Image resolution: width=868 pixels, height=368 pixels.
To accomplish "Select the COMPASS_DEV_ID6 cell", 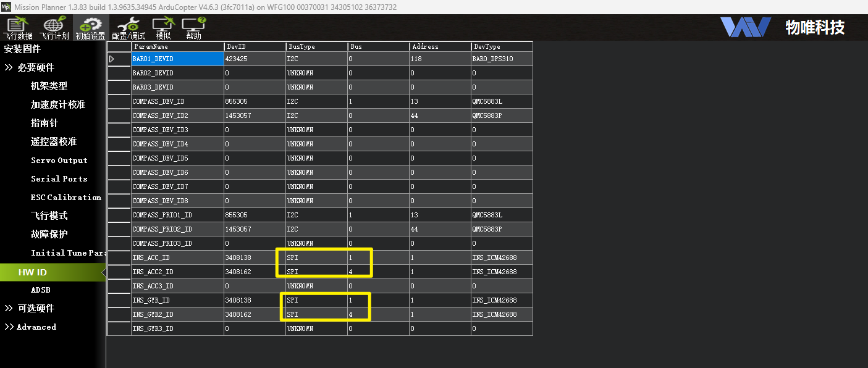I will (x=177, y=172).
